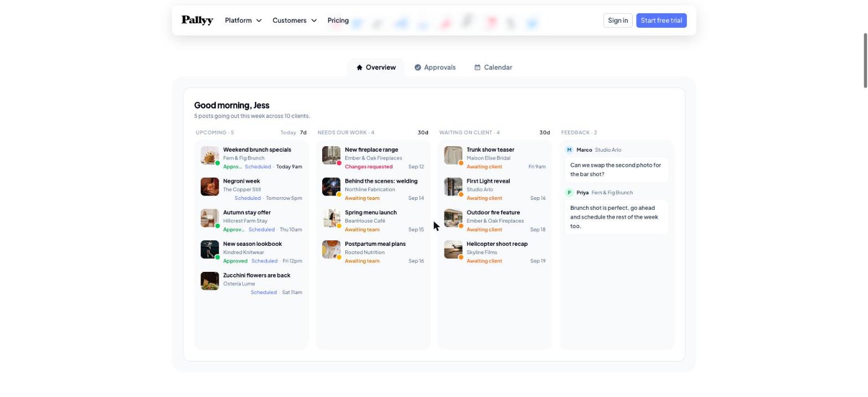Click Marco's avatar in Feedback
This screenshot has width=868, height=397.
pyautogui.click(x=569, y=150)
